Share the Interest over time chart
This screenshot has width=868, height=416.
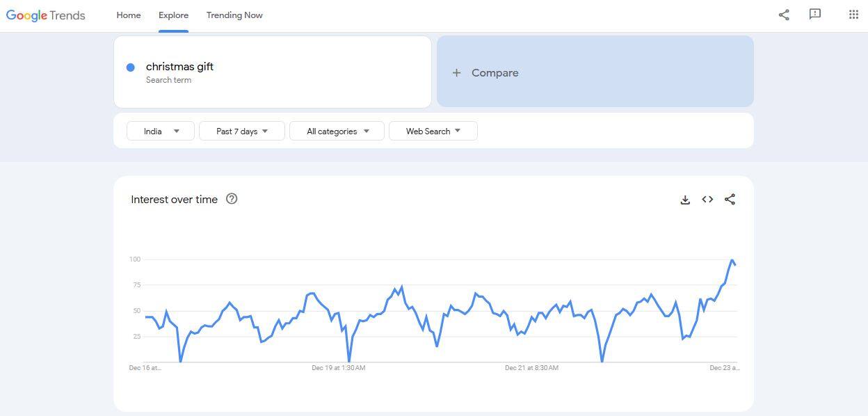coord(730,200)
